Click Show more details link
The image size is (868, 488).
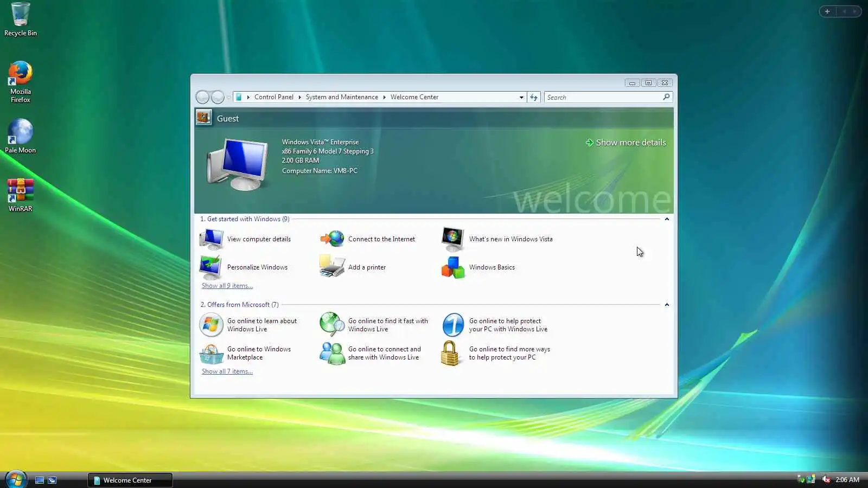[626, 143]
